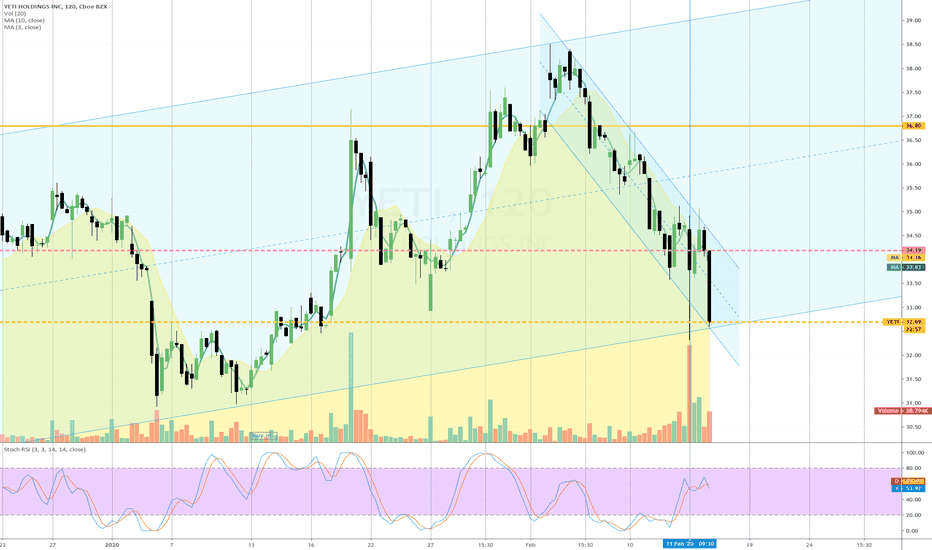Click the 39.00 price axis label
The width and height of the screenshot is (932, 550).
(x=913, y=20)
